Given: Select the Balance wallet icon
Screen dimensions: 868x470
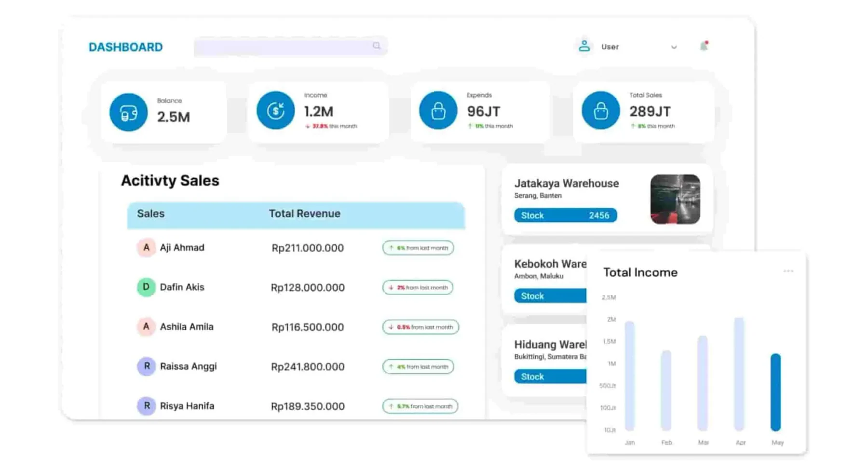Looking at the screenshot, I should [x=128, y=112].
